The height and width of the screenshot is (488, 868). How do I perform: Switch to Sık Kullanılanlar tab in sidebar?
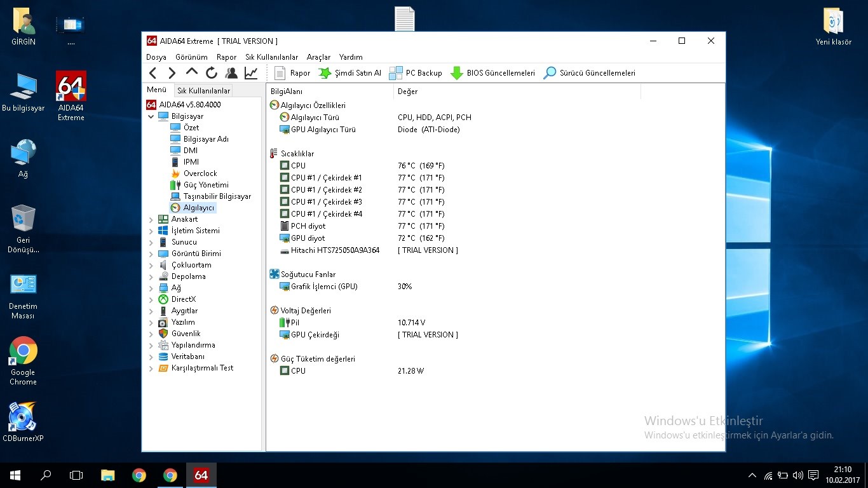point(203,91)
